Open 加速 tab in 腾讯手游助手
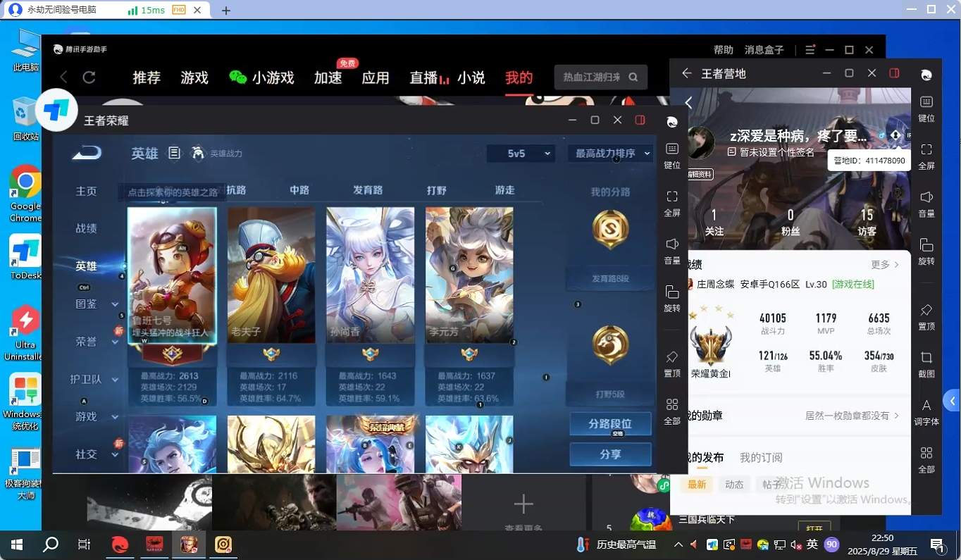 coord(328,77)
